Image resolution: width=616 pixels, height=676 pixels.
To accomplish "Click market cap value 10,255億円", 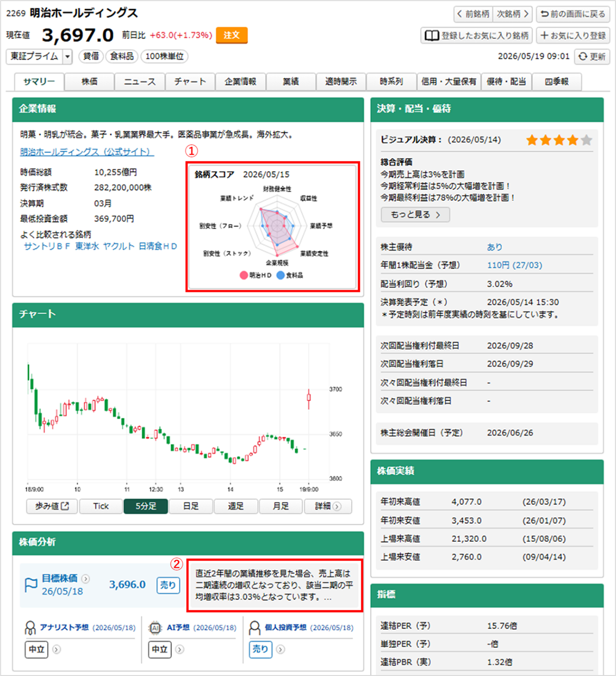I will (115, 172).
